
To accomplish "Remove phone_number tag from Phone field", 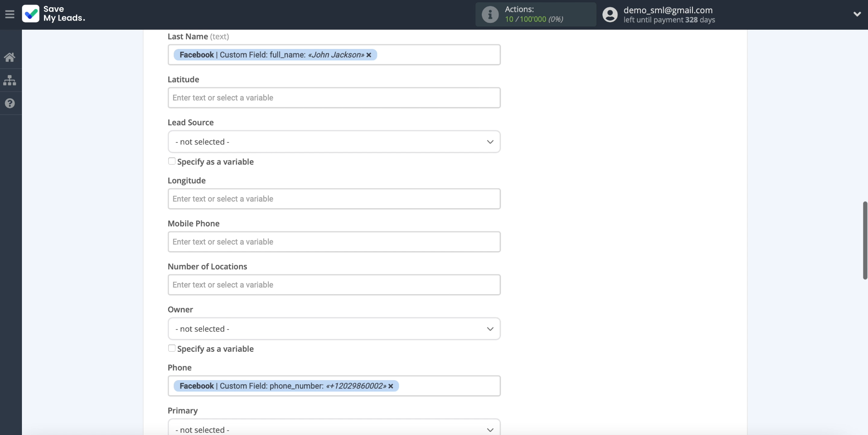I will (391, 386).
